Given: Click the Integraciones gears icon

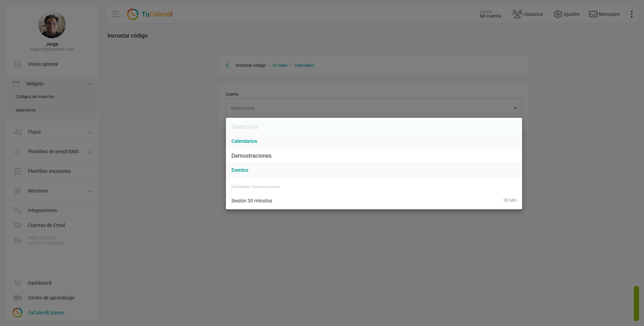Looking at the screenshot, I should [18, 210].
